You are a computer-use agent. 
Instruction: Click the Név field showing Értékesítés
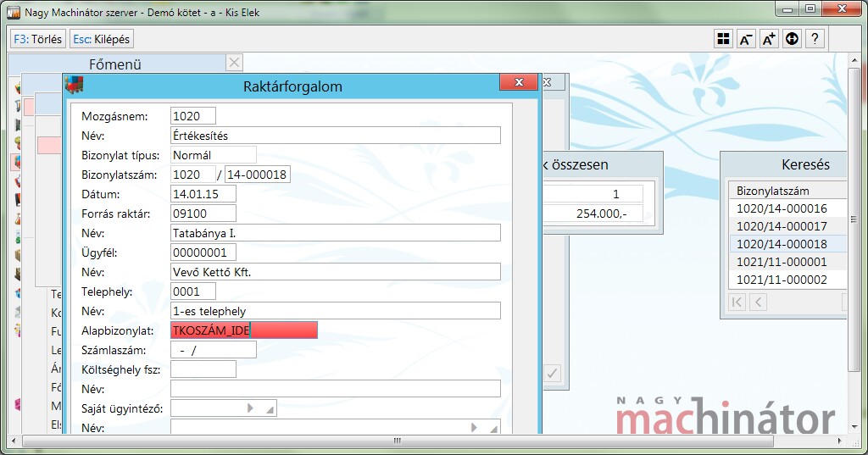click(336, 136)
